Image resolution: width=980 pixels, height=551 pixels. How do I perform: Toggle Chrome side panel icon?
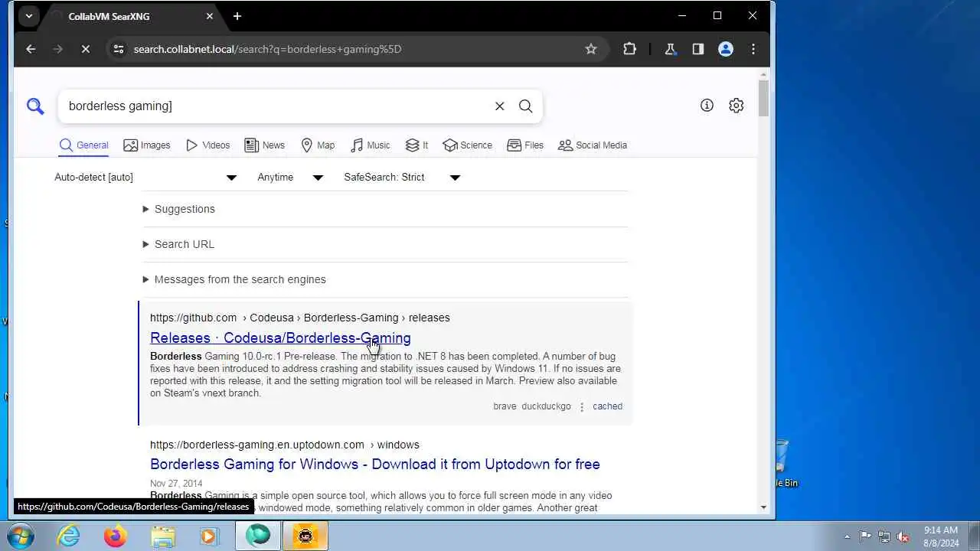(x=697, y=49)
